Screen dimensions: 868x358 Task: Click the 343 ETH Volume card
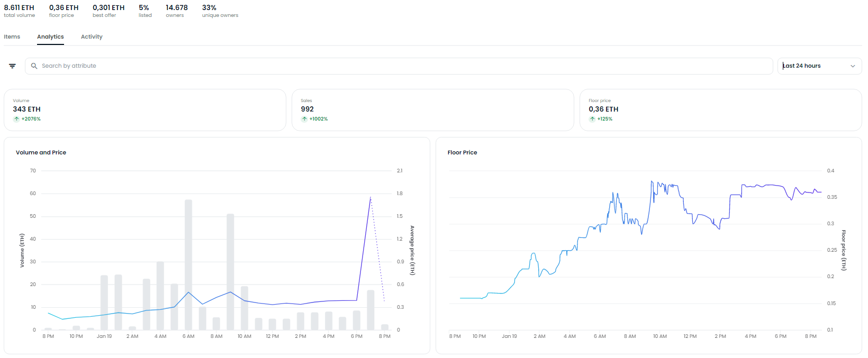pos(144,110)
